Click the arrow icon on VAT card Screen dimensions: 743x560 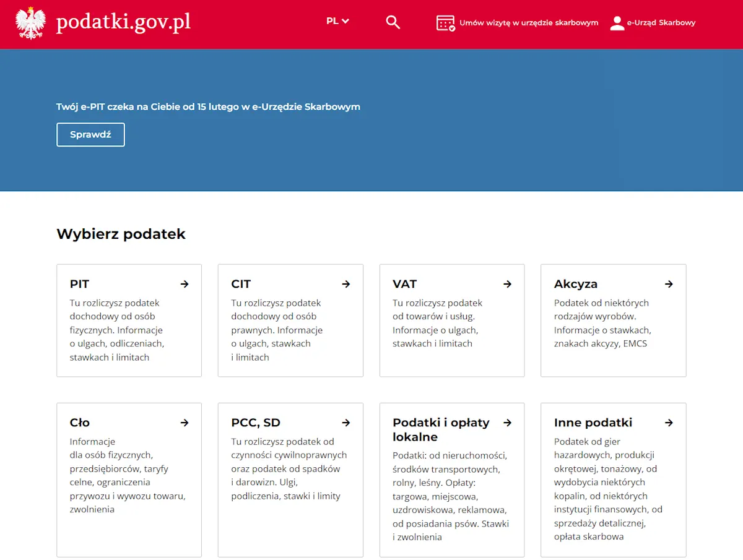508,284
